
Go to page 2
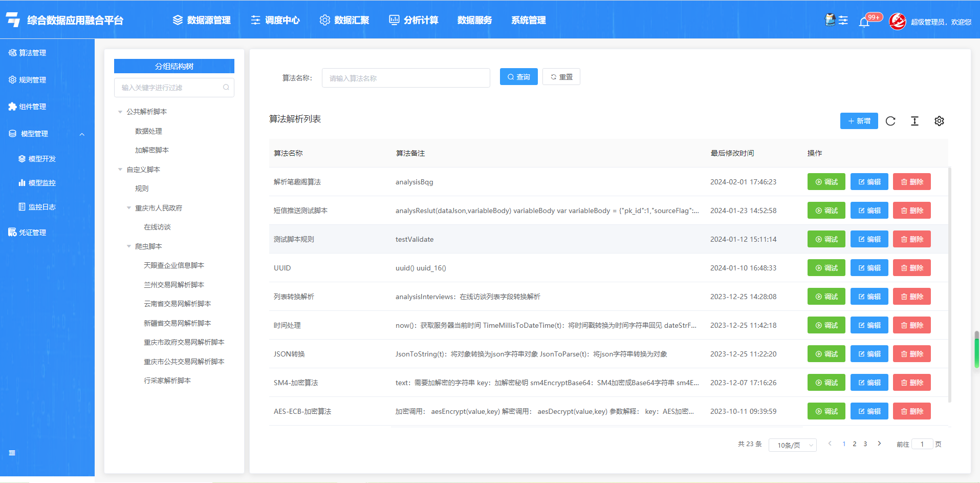[x=855, y=444]
